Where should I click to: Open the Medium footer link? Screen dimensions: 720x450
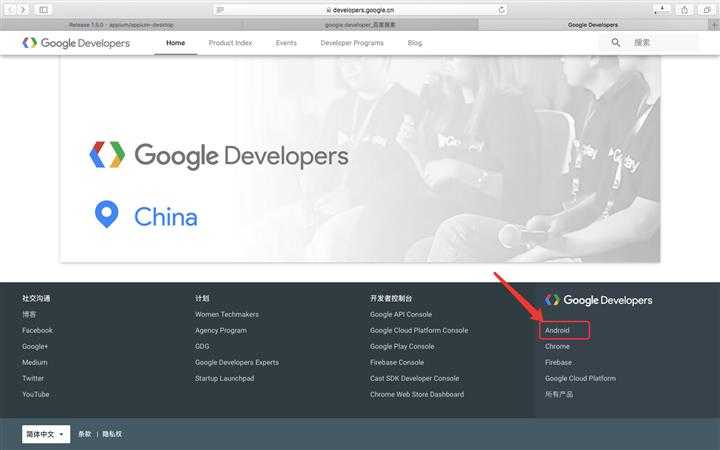point(35,363)
